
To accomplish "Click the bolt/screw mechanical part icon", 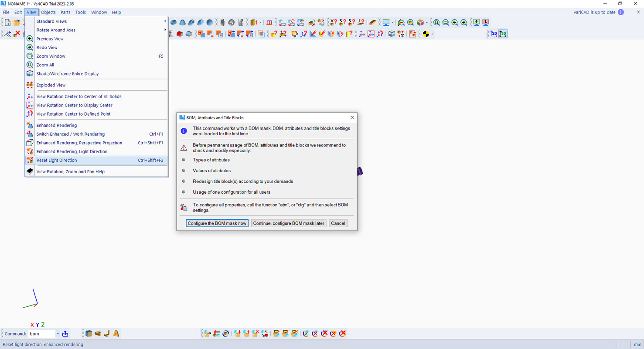I will (222, 22).
